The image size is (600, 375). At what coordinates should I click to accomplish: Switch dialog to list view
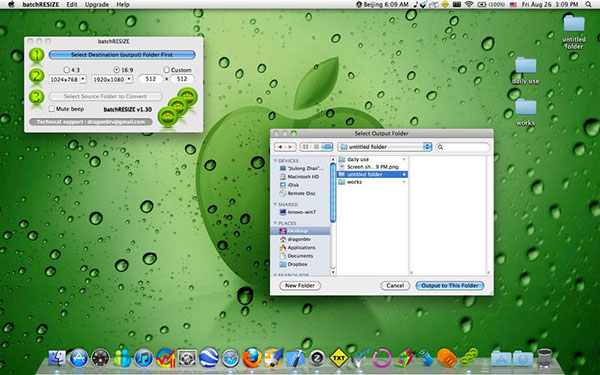click(316, 147)
